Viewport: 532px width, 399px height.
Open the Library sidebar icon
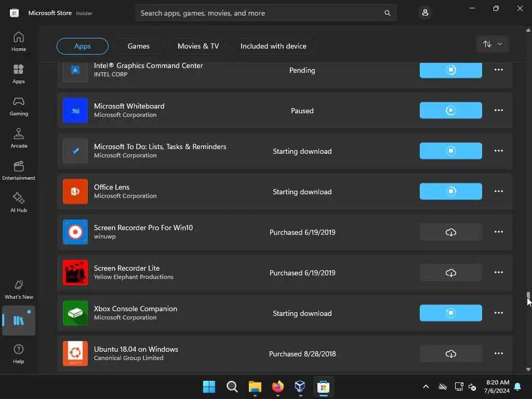tap(19, 320)
